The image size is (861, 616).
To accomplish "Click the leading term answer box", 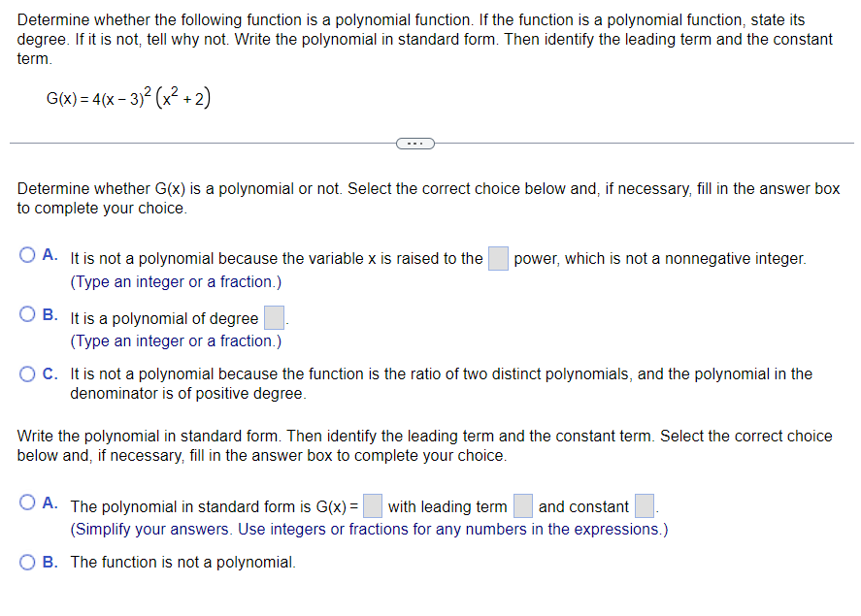I will (522, 504).
